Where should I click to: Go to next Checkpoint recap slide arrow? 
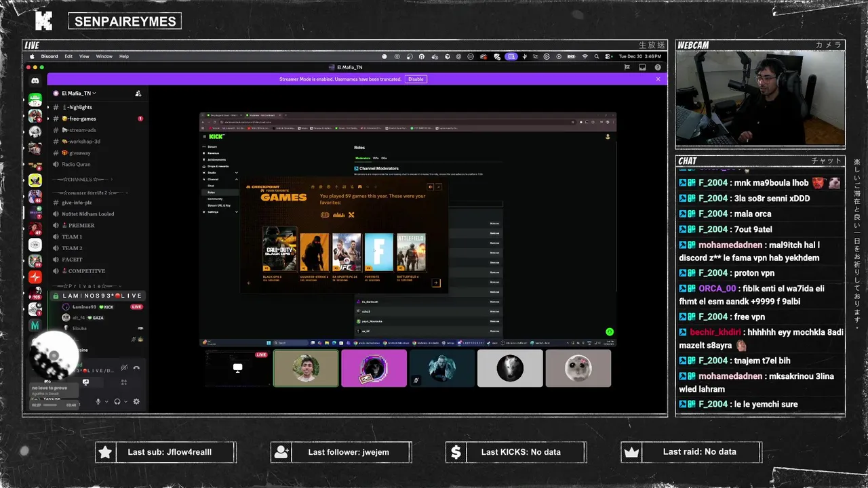[x=436, y=283]
